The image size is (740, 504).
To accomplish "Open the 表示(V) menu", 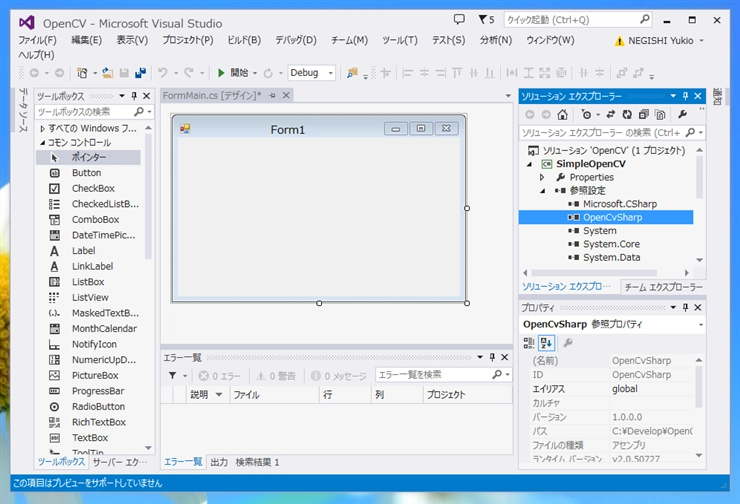I will [x=132, y=40].
